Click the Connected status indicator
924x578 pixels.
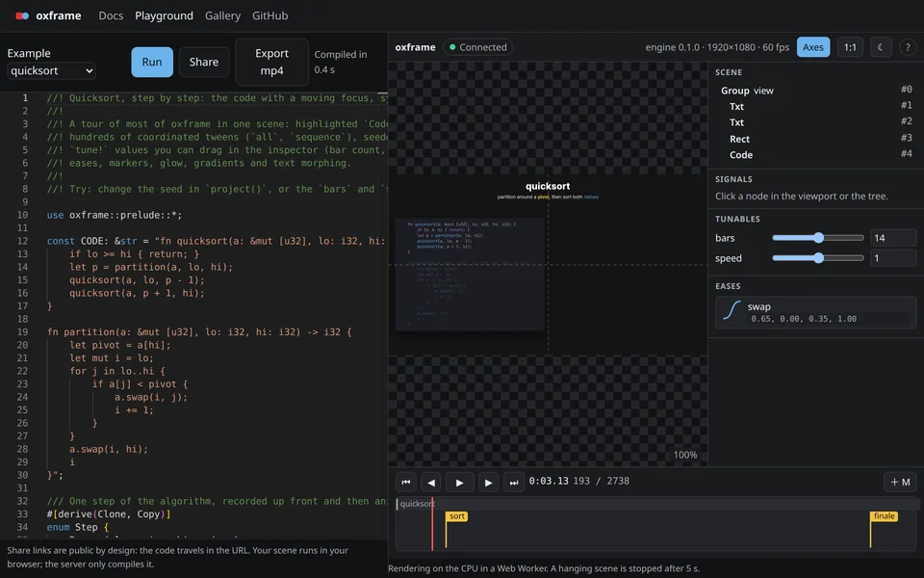478,47
